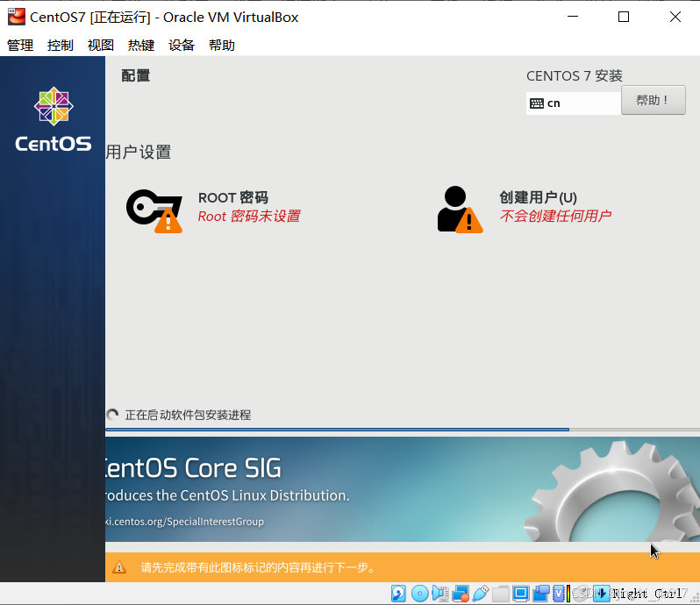
Task: Click the 创建用户 person icon
Action: [460, 210]
